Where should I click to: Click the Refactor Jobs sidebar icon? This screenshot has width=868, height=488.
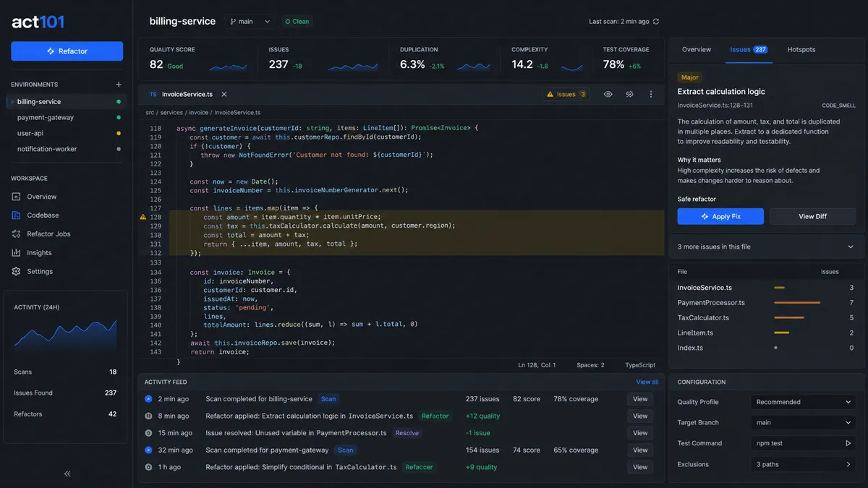17,234
